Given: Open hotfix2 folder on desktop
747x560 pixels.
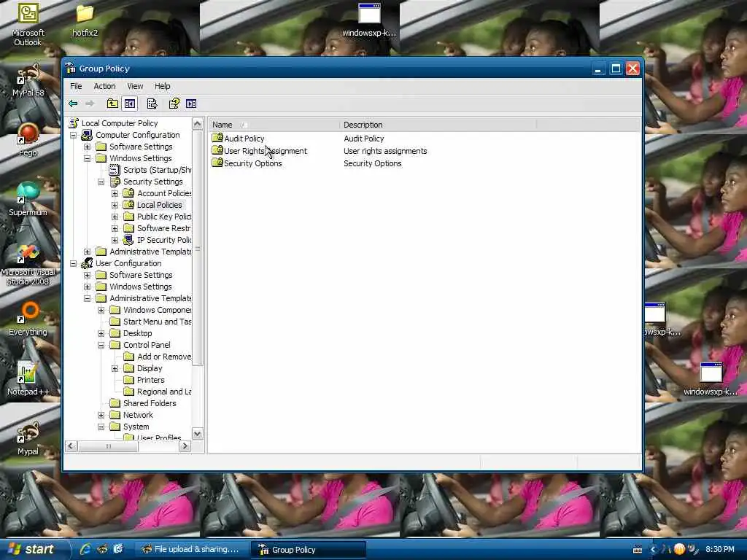Looking at the screenshot, I should pos(85,20).
